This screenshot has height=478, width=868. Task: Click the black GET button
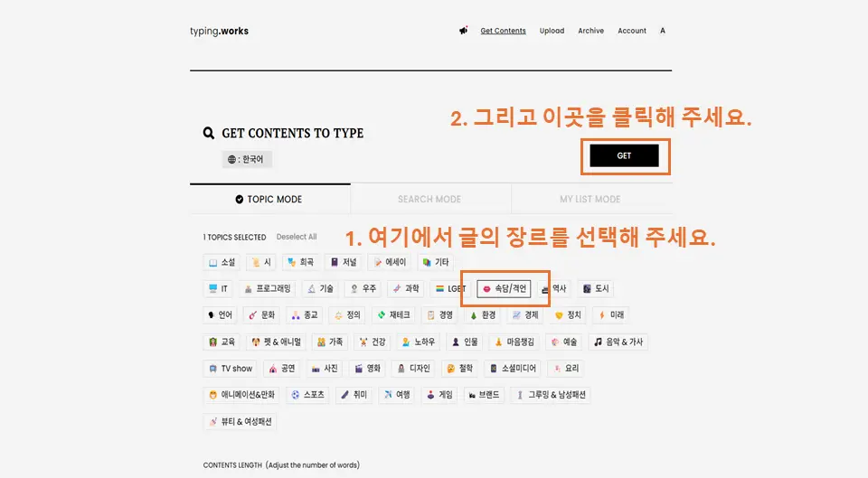[624, 155]
